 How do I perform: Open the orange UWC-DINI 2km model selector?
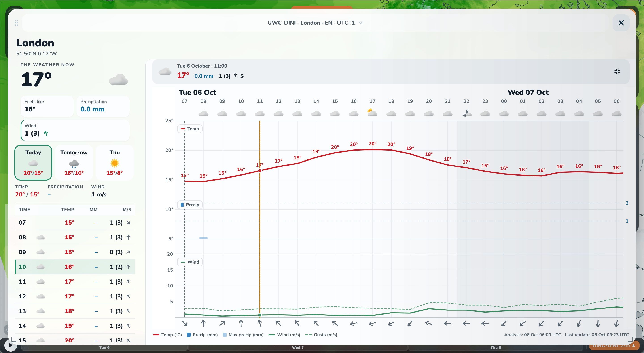tap(614, 346)
